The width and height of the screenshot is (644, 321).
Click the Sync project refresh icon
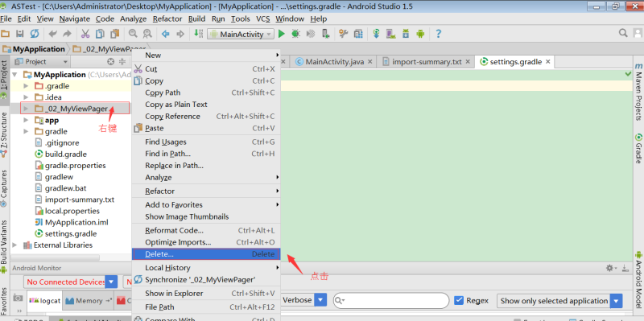click(x=35, y=34)
